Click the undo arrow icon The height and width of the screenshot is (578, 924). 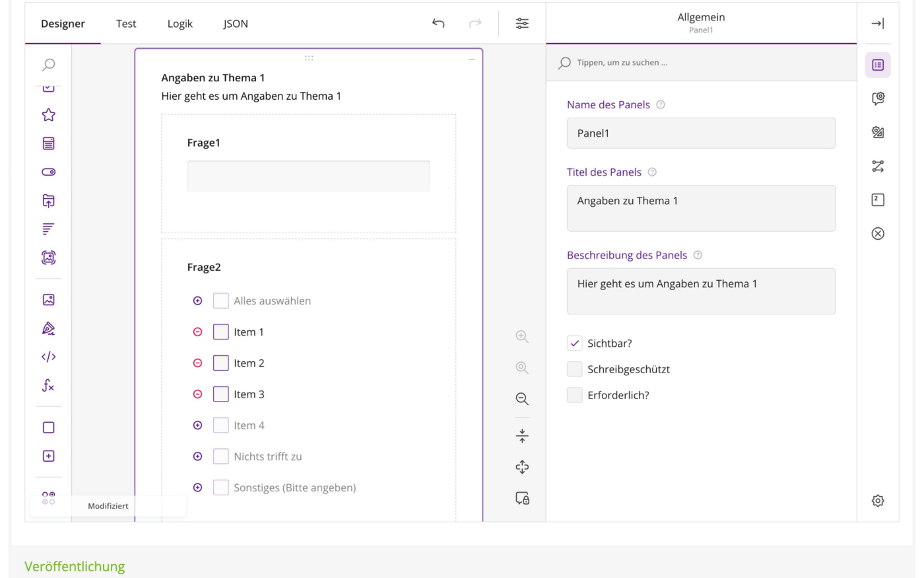[438, 23]
